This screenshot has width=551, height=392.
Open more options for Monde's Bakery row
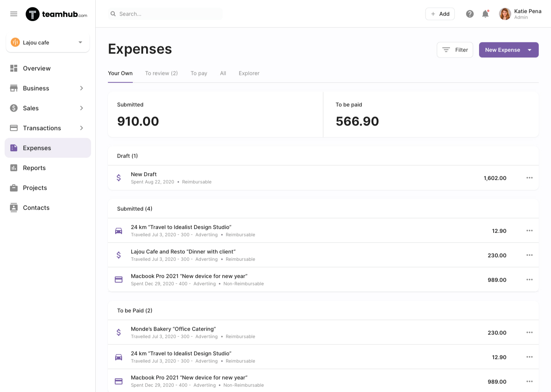pyautogui.click(x=530, y=332)
